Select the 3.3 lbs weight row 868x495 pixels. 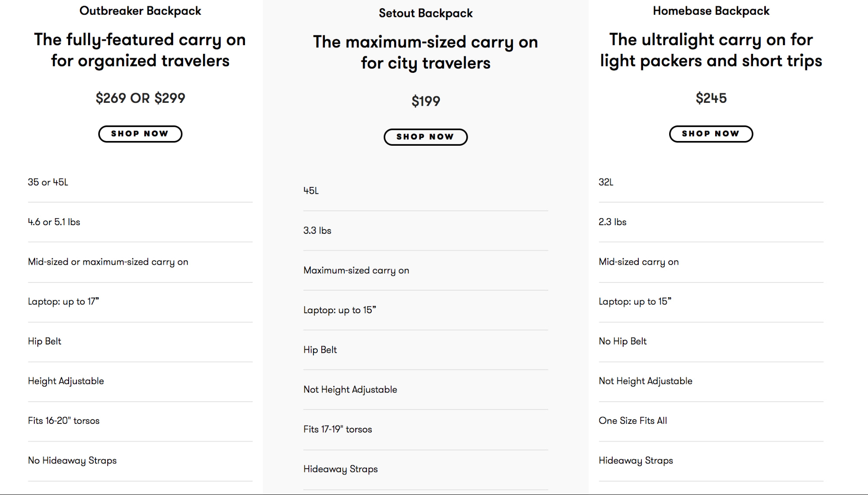pyautogui.click(x=317, y=230)
